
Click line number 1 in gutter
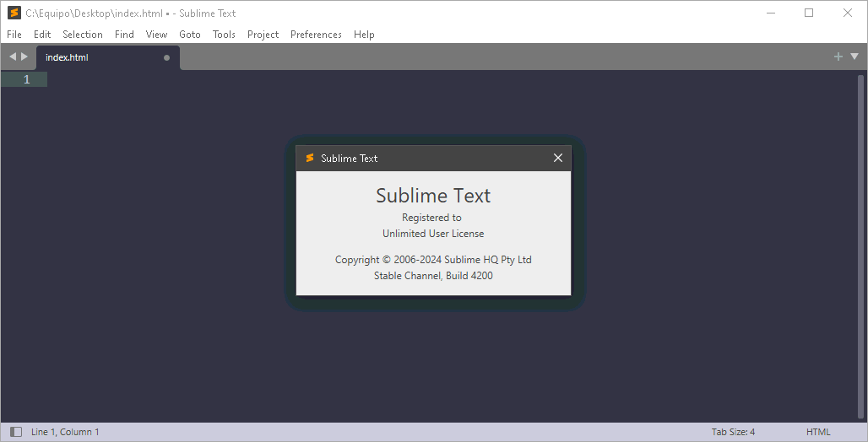26,79
